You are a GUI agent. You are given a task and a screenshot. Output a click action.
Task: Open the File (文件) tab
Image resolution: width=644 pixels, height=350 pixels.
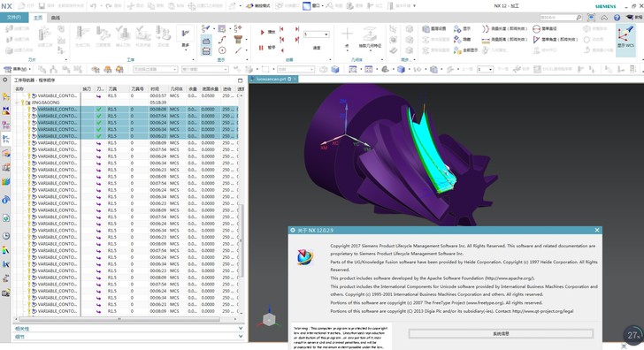click(x=14, y=17)
